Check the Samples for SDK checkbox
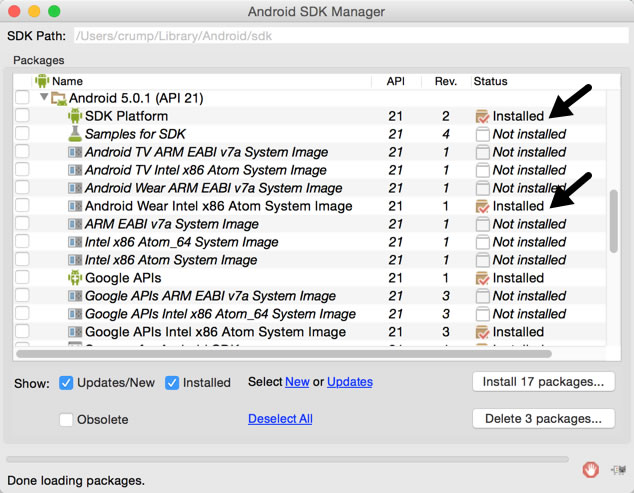Viewport: 634px width, 493px height. (22, 133)
